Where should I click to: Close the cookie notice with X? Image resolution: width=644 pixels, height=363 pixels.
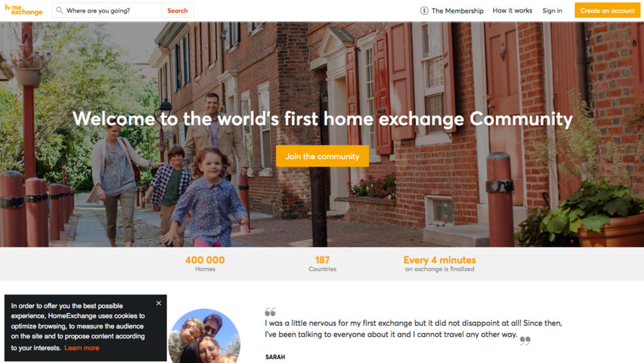click(x=158, y=303)
